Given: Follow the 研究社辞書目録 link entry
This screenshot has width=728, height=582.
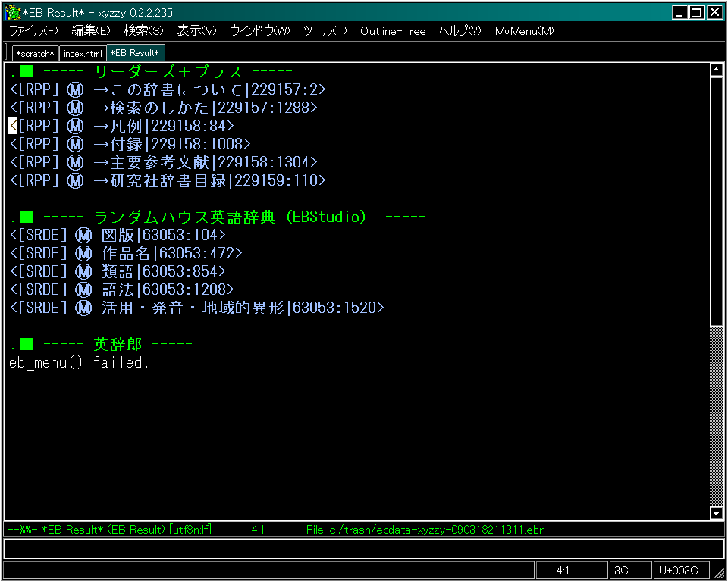Looking at the screenshot, I should [x=168, y=180].
